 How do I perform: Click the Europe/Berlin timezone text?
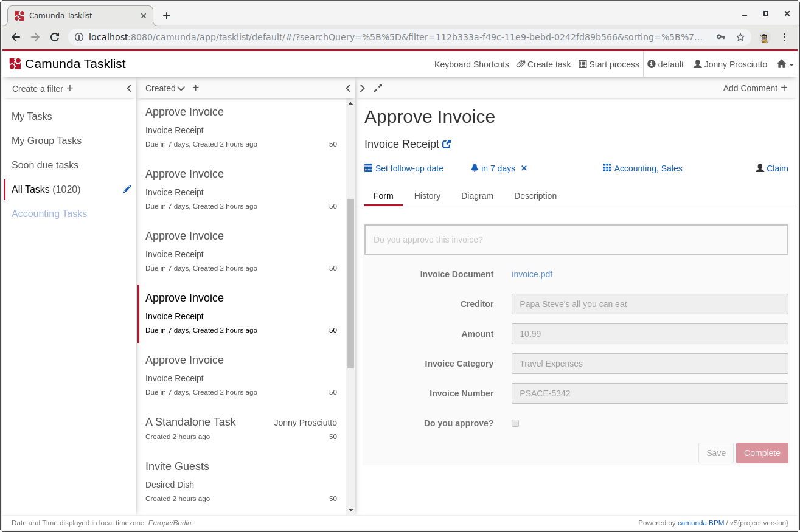tap(170, 523)
